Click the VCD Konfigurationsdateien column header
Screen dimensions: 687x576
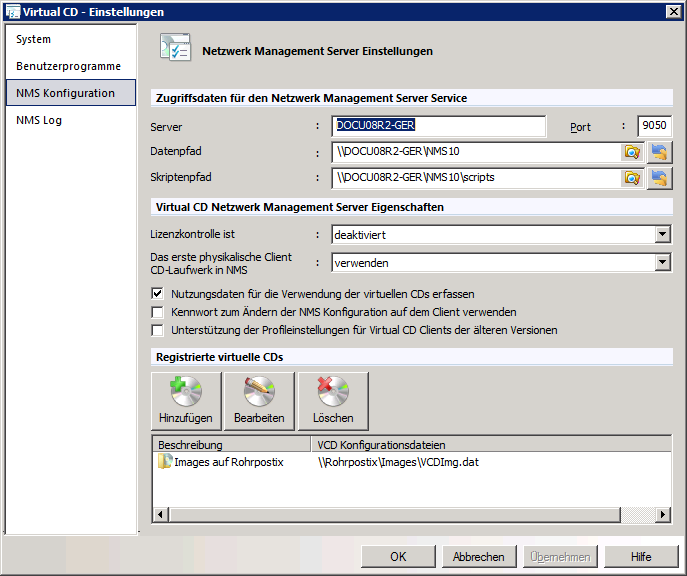(491, 445)
